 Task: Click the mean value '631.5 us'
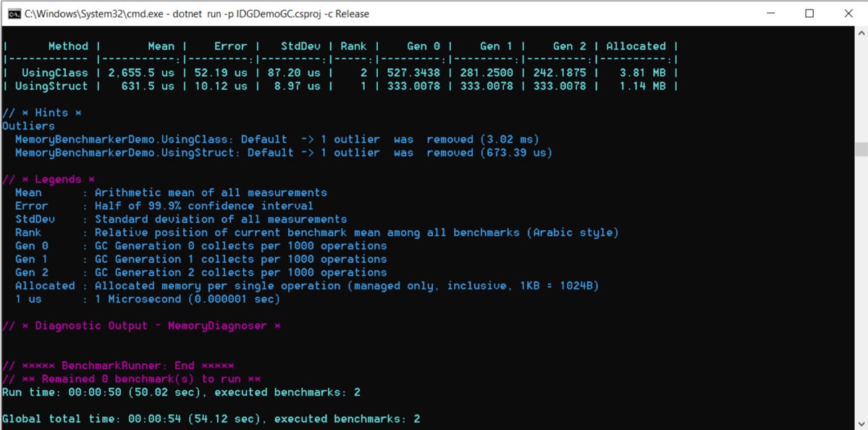[148, 86]
